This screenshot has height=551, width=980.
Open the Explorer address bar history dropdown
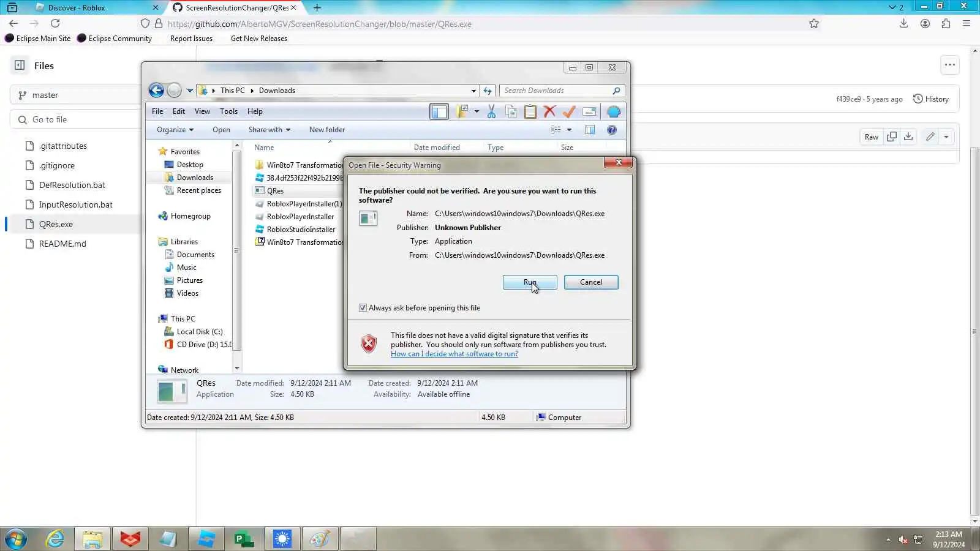(473, 91)
